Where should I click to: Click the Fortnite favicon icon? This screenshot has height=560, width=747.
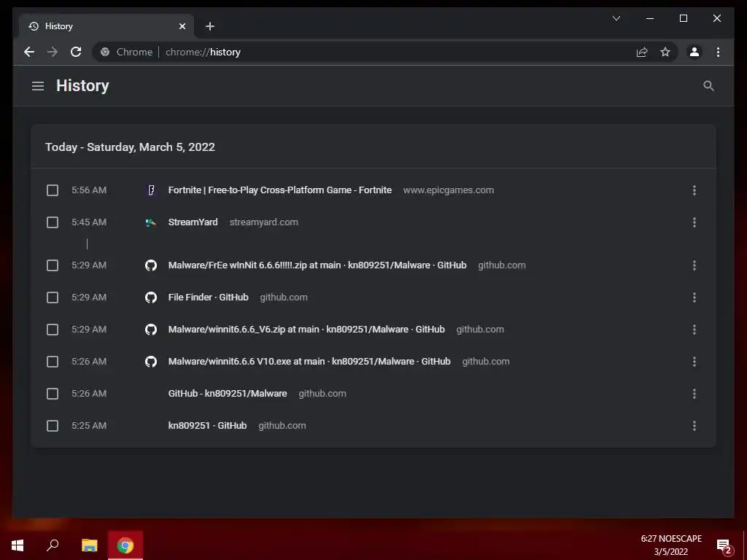click(x=151, y=190)
